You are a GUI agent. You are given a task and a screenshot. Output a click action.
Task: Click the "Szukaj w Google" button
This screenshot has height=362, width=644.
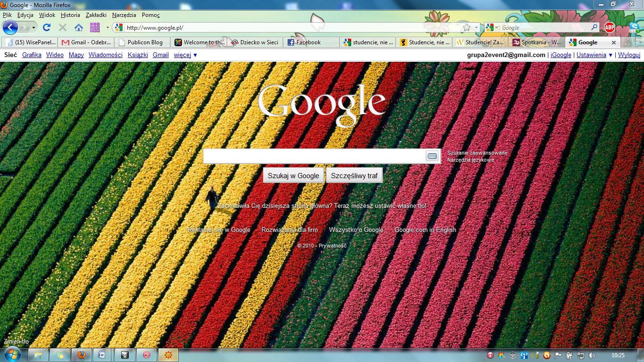[x=293, y=175]
